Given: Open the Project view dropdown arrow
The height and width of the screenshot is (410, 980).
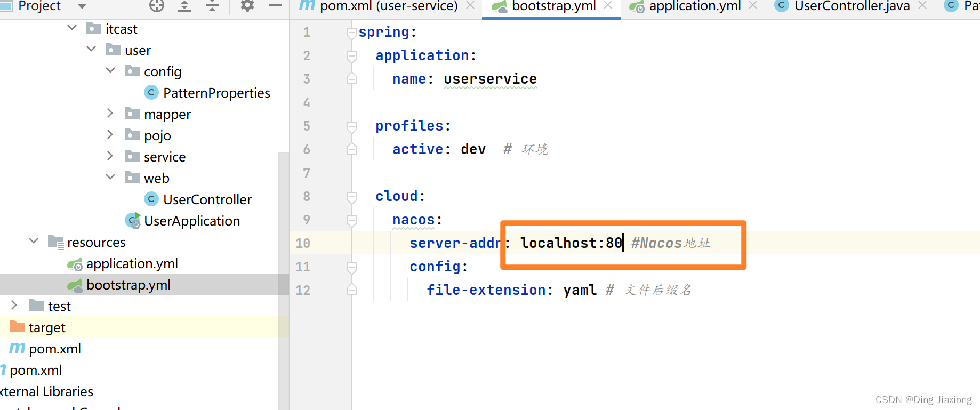Looking at the screenshot, I should (x=82, y=6).
